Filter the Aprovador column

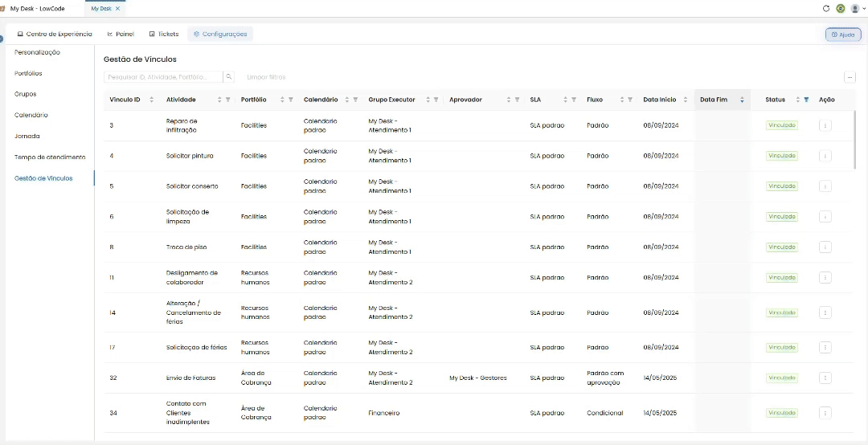click(x=517, y=100)
